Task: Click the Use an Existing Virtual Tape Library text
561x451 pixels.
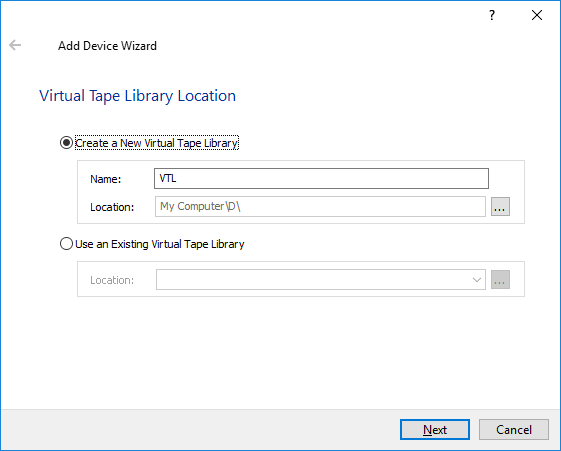Action: pyautogui.click(x=160, y=244)
